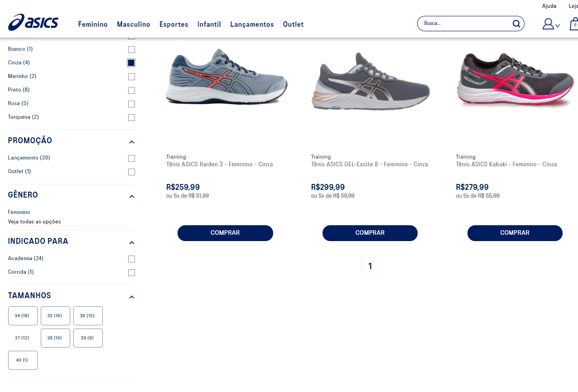Click Comprar for Raiden 3
578x392 pixels.
225,233
